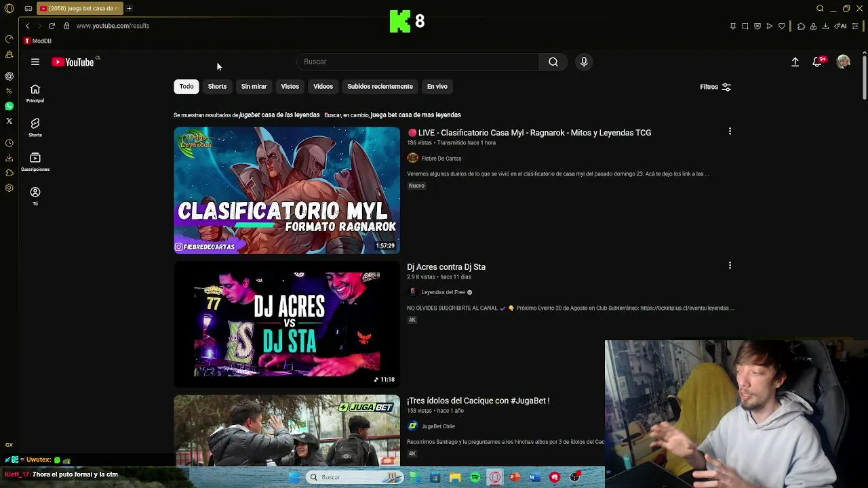Open X (Twitter) in the Opera sidebar
The image size is (868, 488).
pos(9,121)
